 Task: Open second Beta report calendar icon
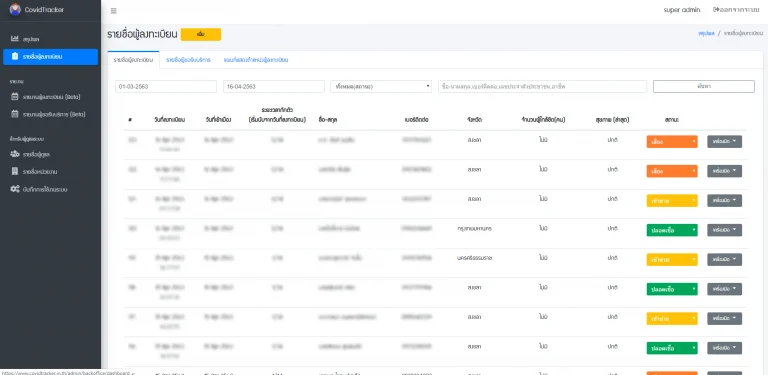click(15, 114)
